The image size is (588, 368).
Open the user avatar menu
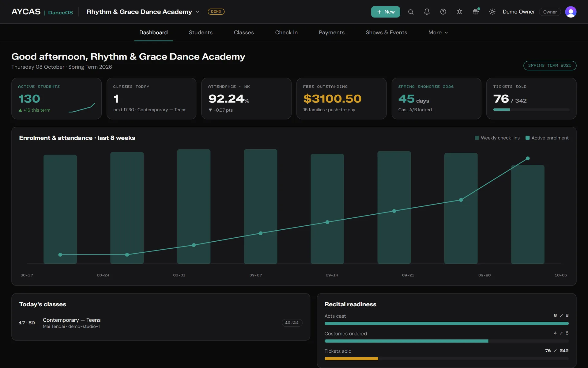pos(571,12)
